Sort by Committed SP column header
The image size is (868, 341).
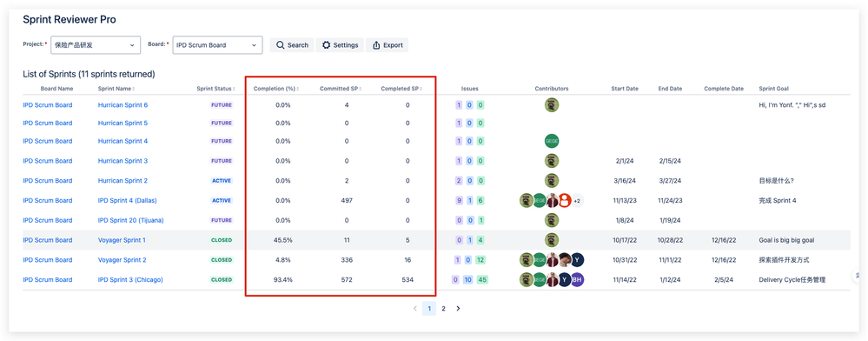click(341, 89)
